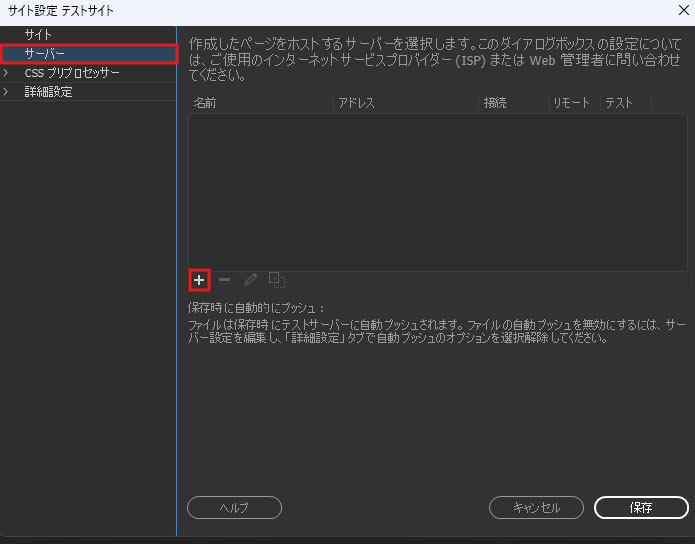
Task: Close the サイト設定 dialog
Action: [683, 10]
